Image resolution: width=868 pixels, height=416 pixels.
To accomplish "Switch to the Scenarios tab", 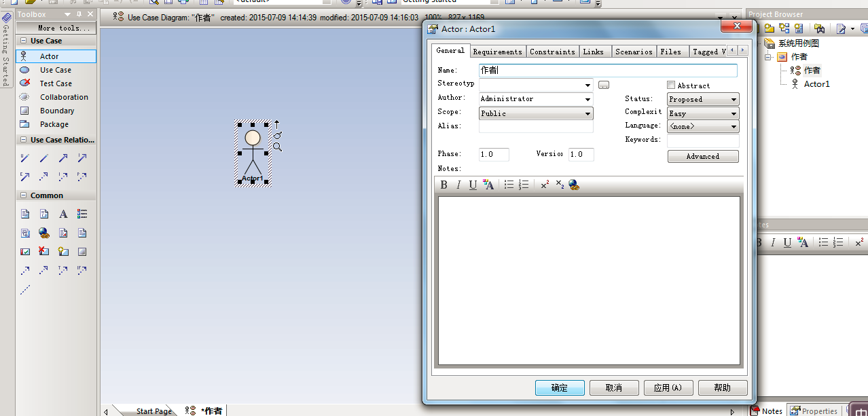I will pyautogui.click(x=634, y=52).
